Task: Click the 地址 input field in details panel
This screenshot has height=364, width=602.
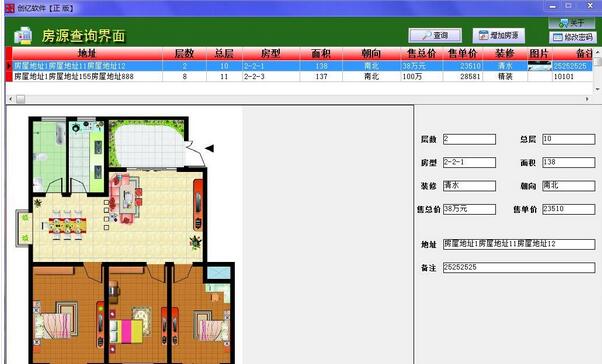Action: (x=519, y=244)
